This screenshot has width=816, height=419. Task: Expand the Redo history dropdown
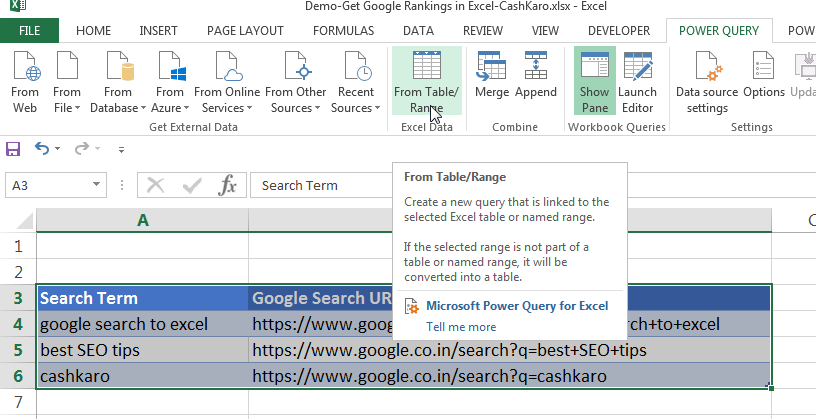[x=97, y=149]
